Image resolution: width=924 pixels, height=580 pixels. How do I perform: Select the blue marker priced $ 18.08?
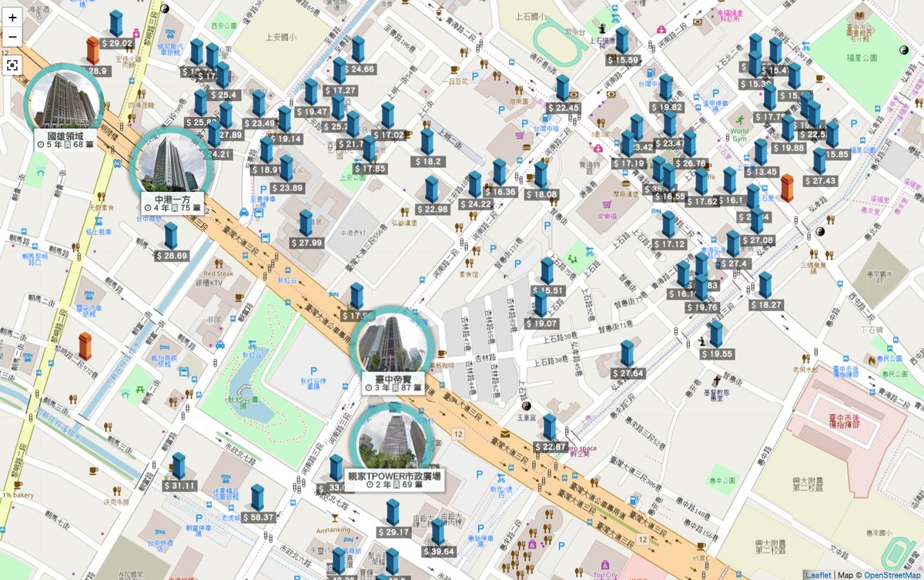click(541, 175)
